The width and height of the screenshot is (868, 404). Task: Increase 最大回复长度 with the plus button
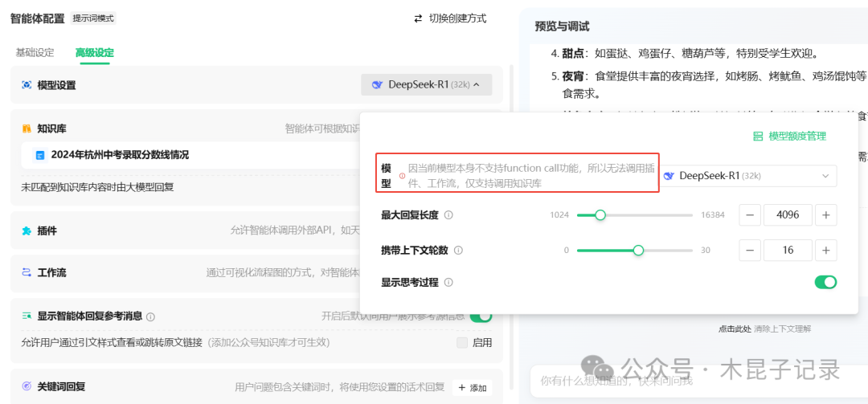coord(825,215)
